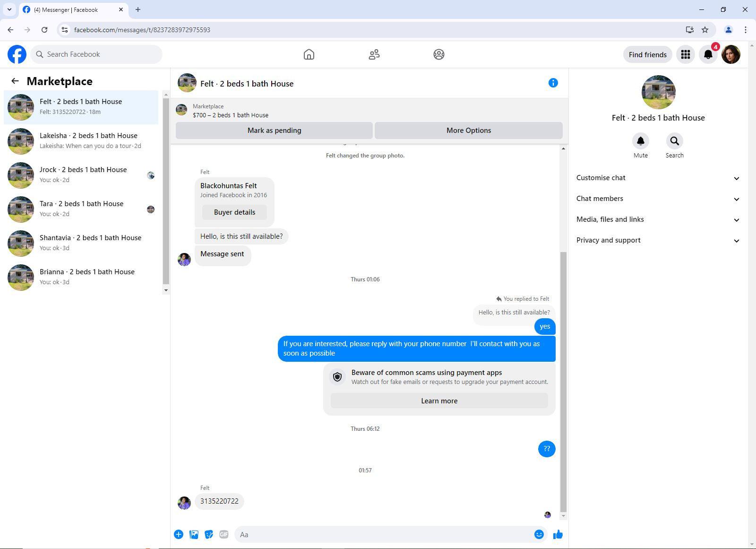Open the emoji picker
This screenshot has height=549, width=756.
click(x=539, y=534)
